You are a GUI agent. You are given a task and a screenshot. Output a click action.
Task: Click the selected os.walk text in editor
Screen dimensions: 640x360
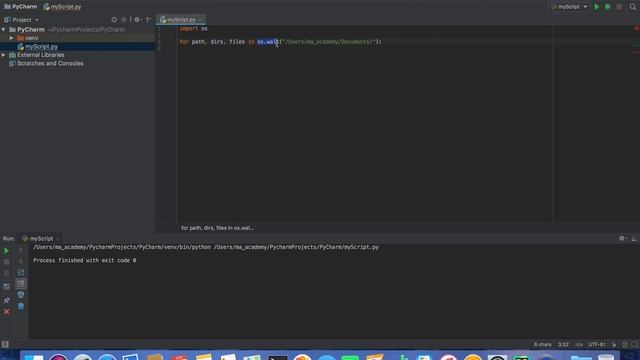point(267,42)
